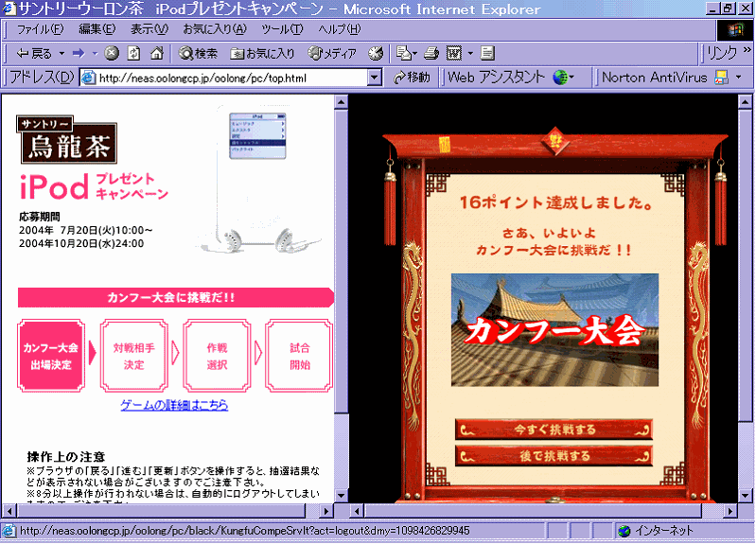756x544 pixels.
Task: Click the iPod product image
Action: point(258,180)
